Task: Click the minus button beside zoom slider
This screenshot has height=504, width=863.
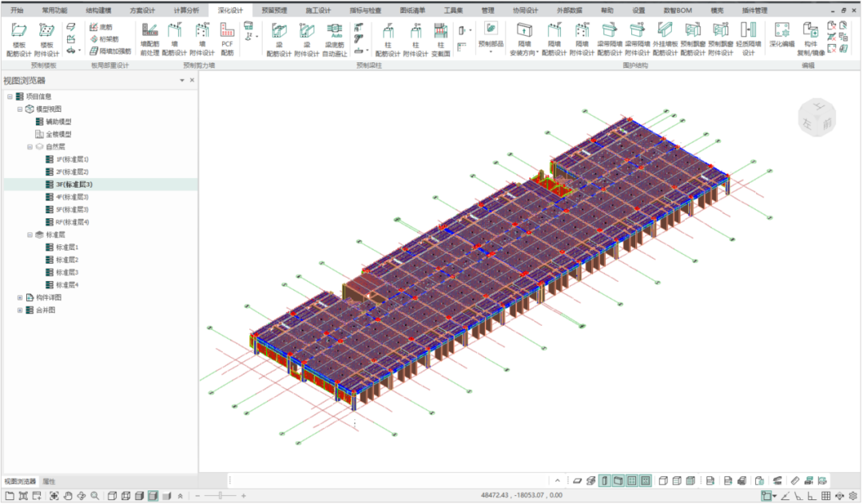Action: tap(197, 496)
